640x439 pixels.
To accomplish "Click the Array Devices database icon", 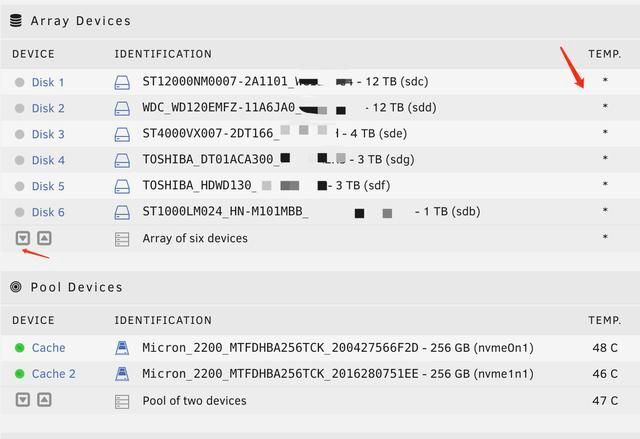I will click(x=16, y=20).
